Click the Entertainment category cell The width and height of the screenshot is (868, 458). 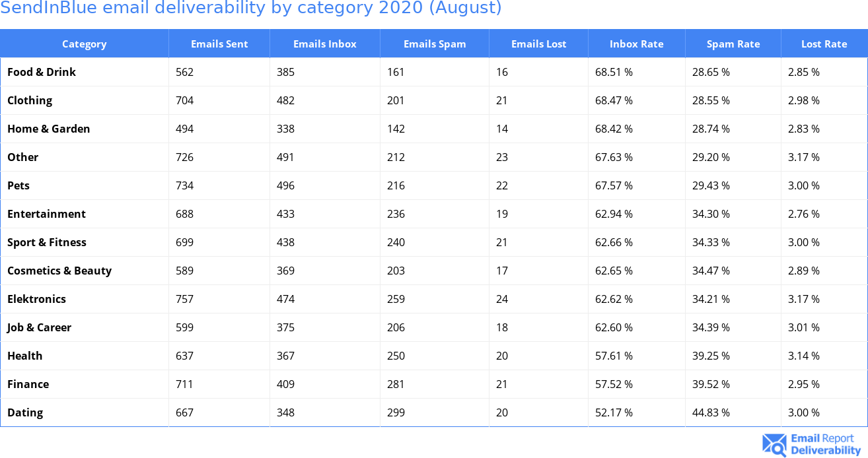pyautogui.click(x=46, y=214)
